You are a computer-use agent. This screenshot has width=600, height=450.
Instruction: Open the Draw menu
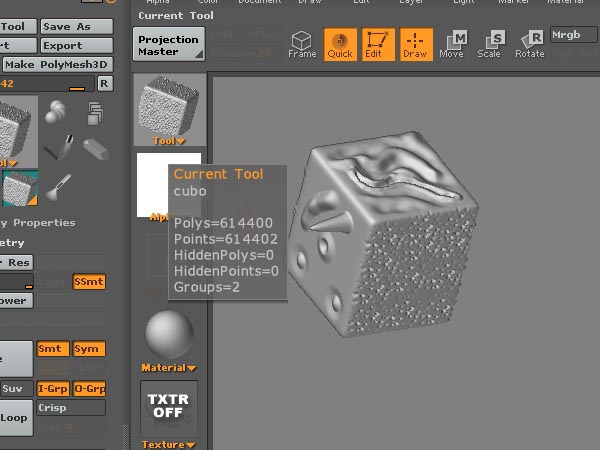(310, 2)
